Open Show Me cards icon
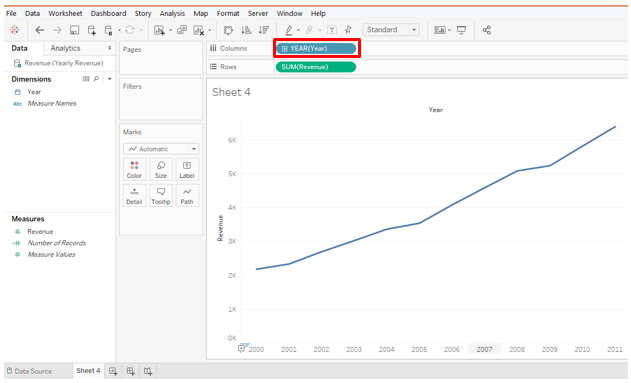 (x=439, y=30)
